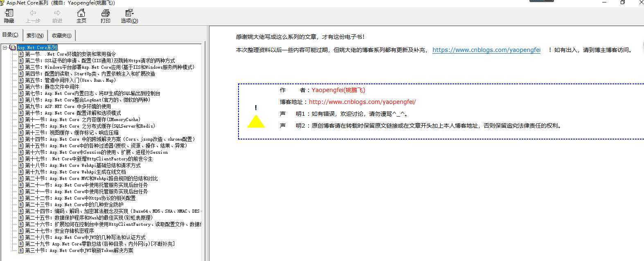The width and height of the screenshot is (644, 261).
Task: Switch to the 索引(N) index tab
Action: click(x=35, y=36)
